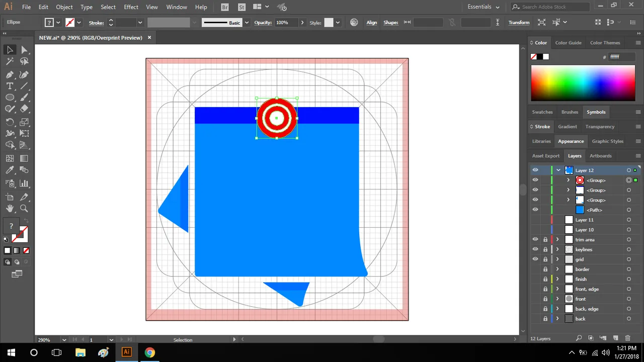The image size is (644, 362).
Task: Click the Delete Selection trash icon in Layers panel
Action: pyautogui.click(x=627, y=338)
